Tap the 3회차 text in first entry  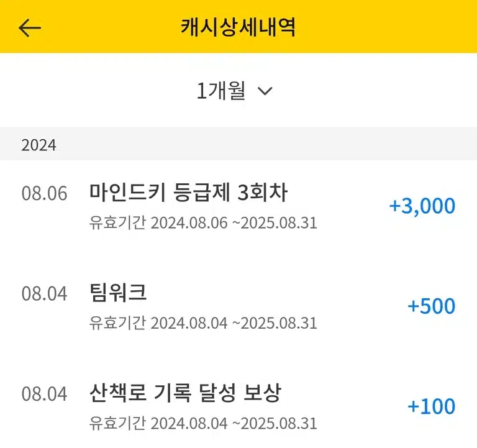262,193
